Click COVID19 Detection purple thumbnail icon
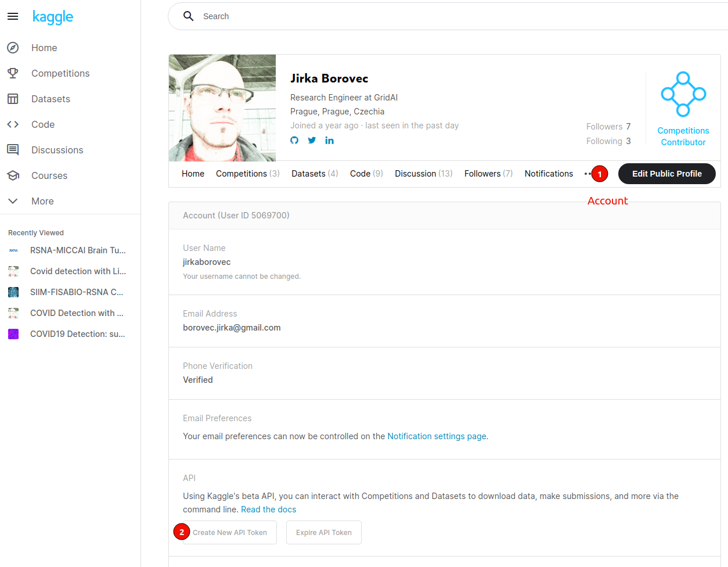728x567 pixels. (13, 334)
